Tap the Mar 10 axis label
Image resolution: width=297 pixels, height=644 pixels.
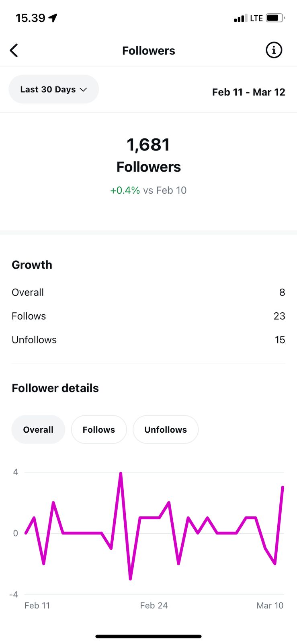[x=270, y=605]
